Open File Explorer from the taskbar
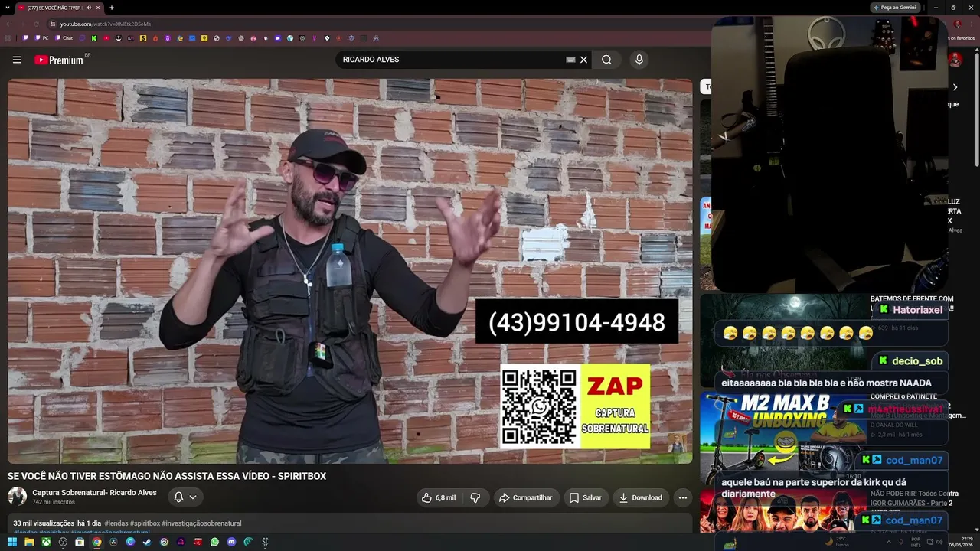This screenshot has width=980, height=551. [29, 542]
